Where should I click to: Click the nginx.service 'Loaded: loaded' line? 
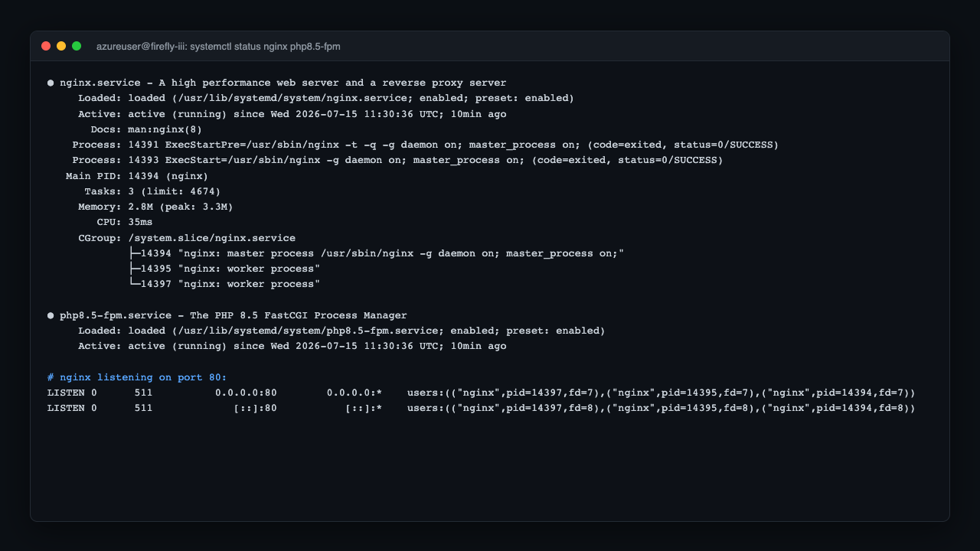click(326, 98)
